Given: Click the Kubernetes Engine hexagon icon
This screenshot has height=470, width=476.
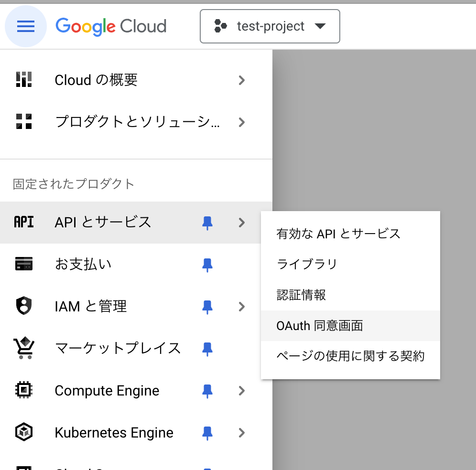Looking at the screenshot, I should click(24, 433).
